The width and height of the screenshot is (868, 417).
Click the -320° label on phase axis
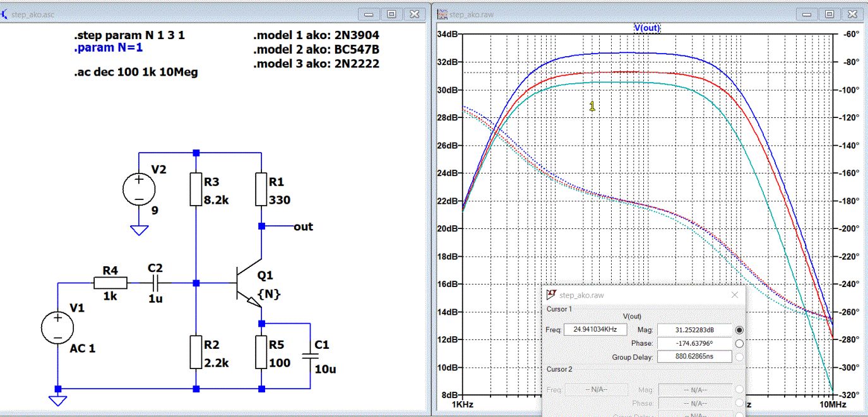click(x=848, y=395)
